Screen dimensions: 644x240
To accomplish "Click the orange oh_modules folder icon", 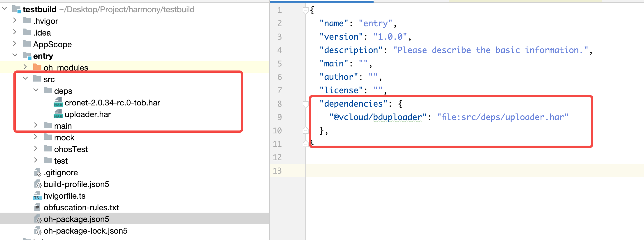I will (x=37, y=67).
